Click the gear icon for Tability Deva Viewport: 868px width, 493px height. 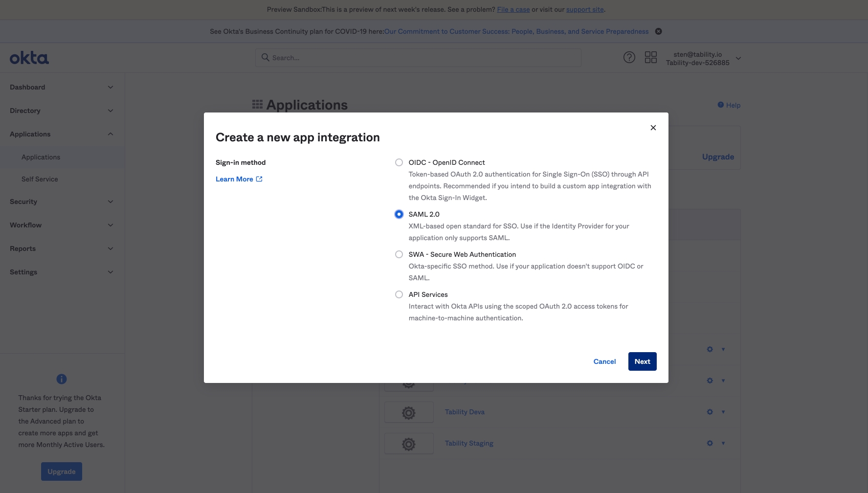pyautogui.click(x=710, y=412)
